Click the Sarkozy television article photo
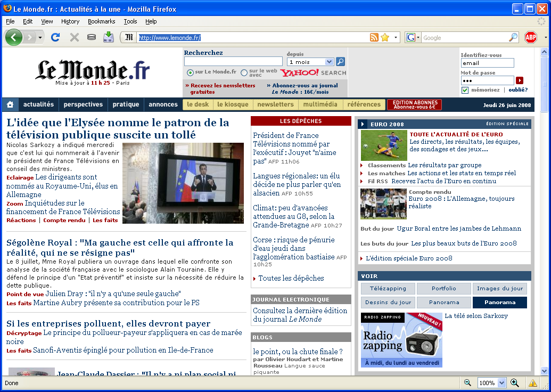The height and width of the screenshot is (392, 551). (x=183, y=183)
